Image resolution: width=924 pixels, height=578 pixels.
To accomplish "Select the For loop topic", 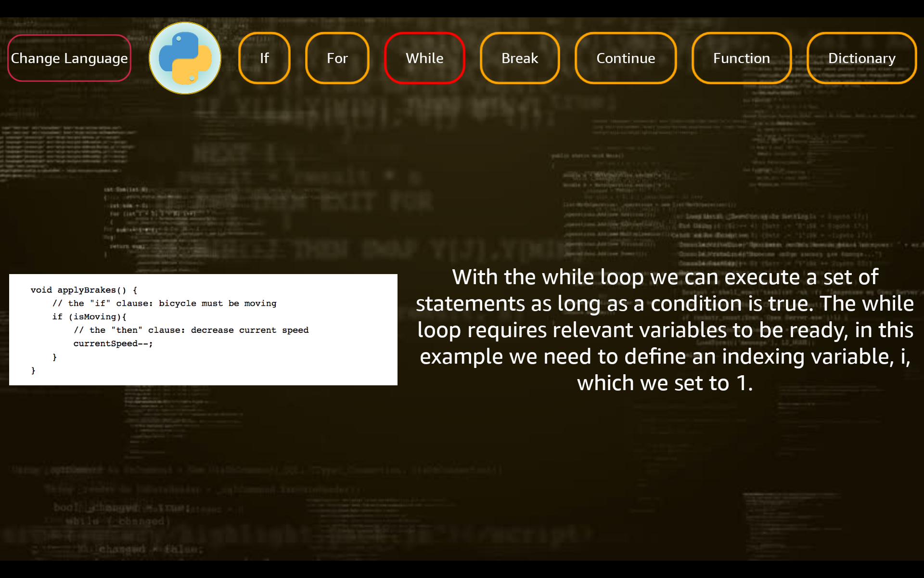I will (x=337, y=58).
